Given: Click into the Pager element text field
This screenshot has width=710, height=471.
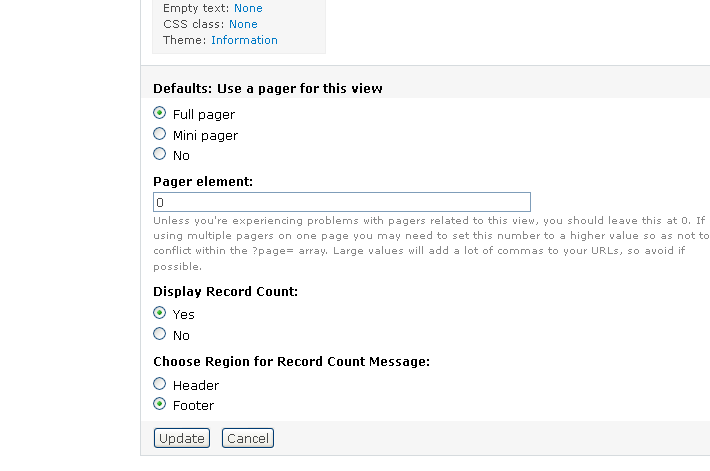Looking at the screenshot, I should tap(341, 202).
